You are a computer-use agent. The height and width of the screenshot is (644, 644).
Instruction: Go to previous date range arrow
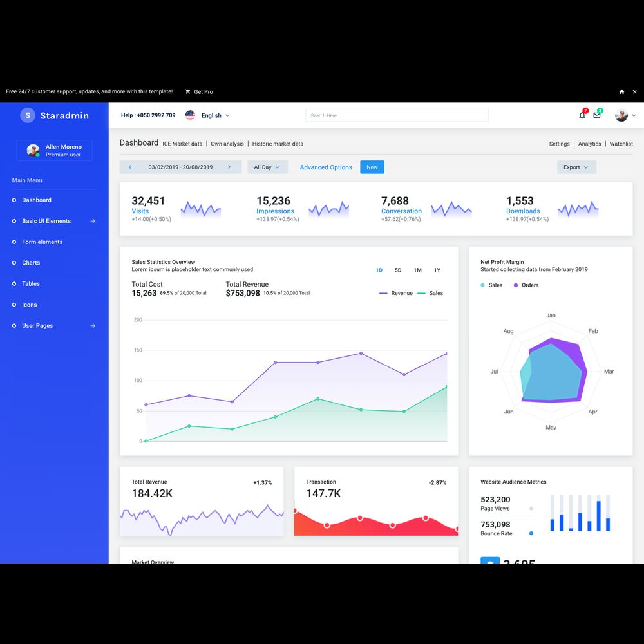click(130, 167)
